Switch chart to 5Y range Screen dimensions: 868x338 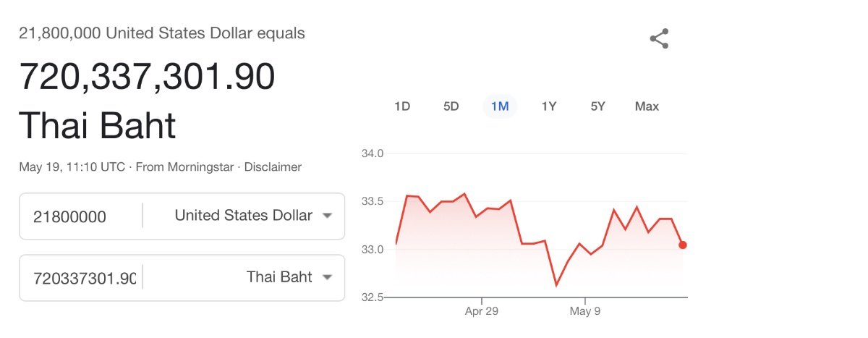597,106
